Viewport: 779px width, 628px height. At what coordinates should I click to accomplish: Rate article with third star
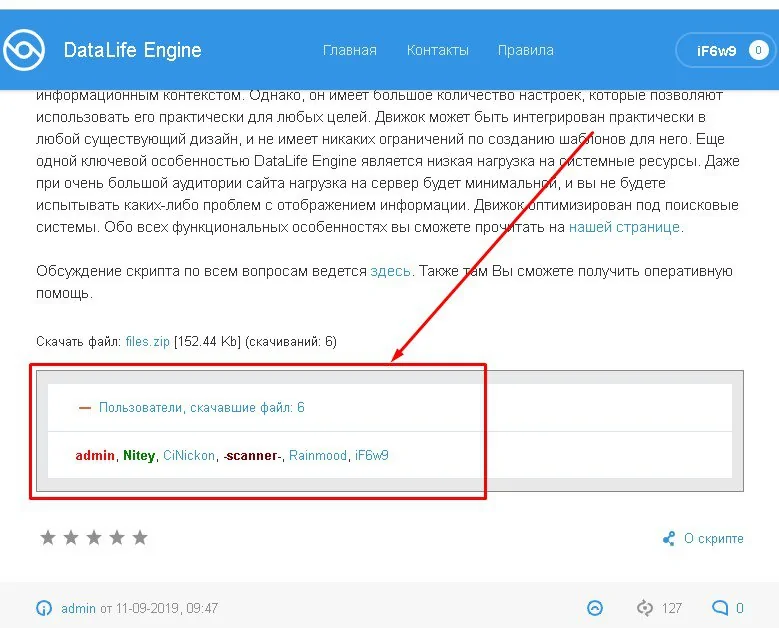pyautogui.click(x=94, y=537)
